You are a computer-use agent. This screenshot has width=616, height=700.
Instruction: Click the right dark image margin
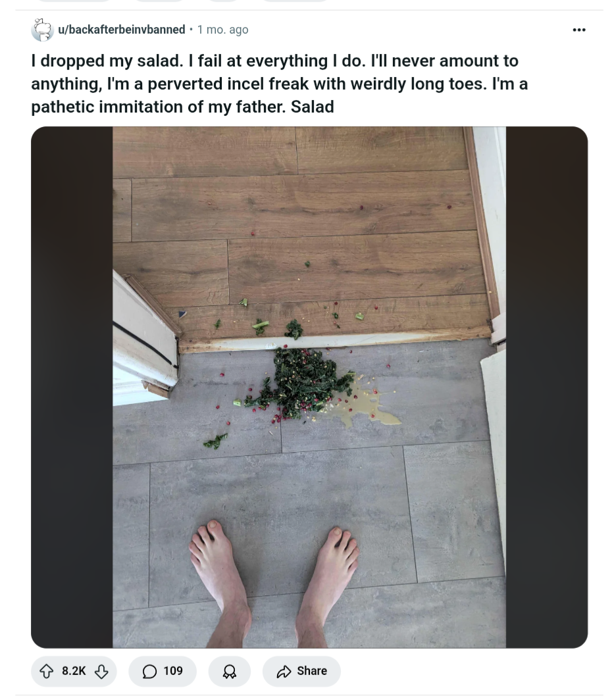point(547,387)
